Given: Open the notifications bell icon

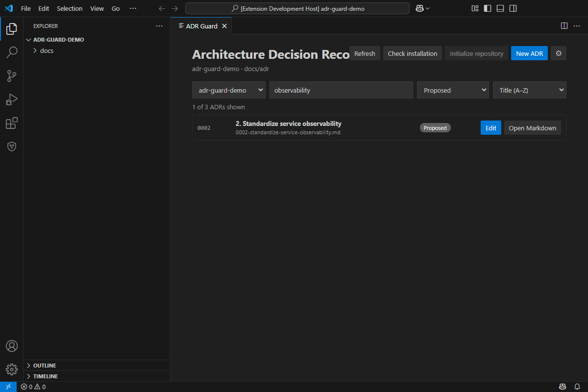Looking at the screenshot, I should coord(577,387).
